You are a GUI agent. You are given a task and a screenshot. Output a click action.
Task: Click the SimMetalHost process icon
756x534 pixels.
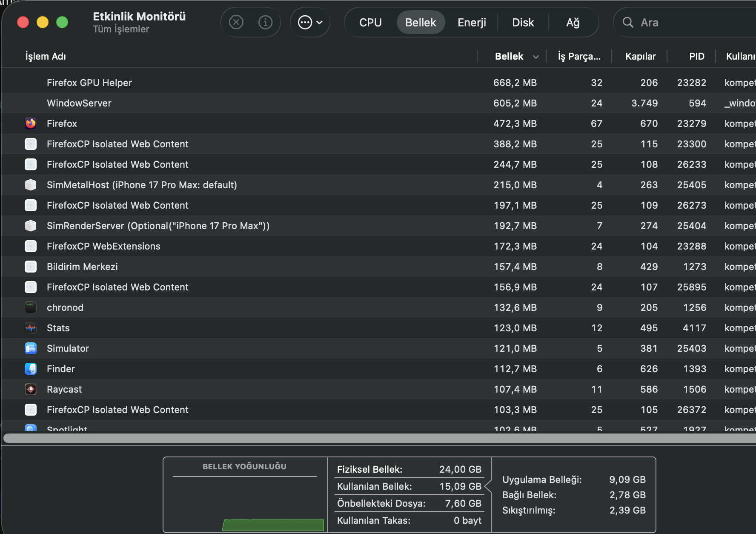click(31, 185)
